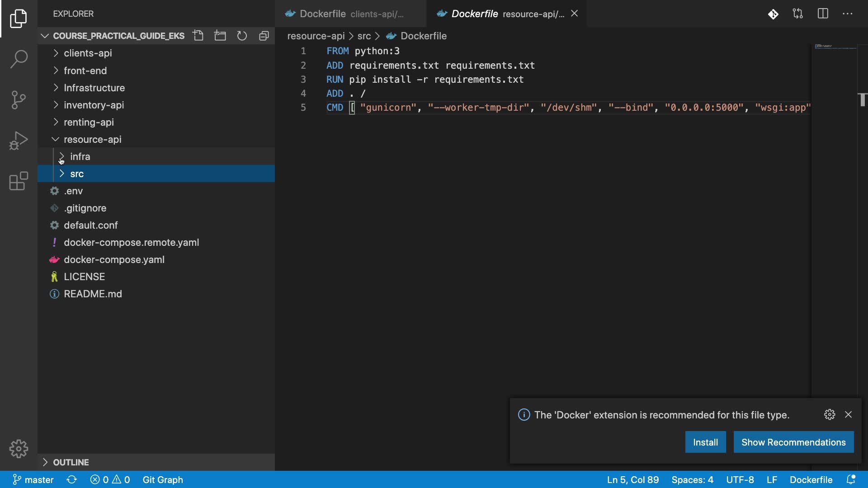Expand the infra folder

80,157
